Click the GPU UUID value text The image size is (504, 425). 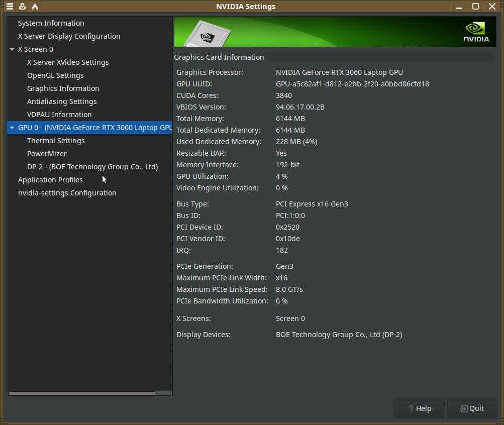pyautogui.click(x=352, y=84)
